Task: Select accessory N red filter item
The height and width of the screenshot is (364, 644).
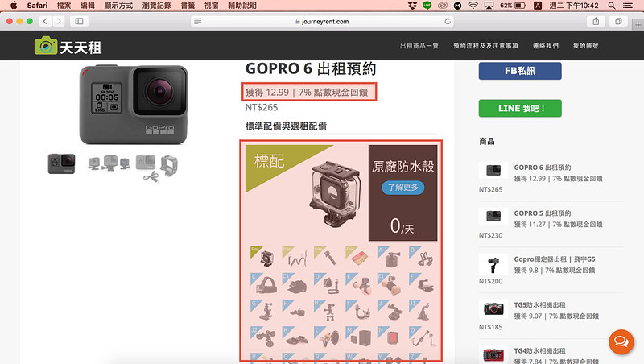Action: [390, 337]
